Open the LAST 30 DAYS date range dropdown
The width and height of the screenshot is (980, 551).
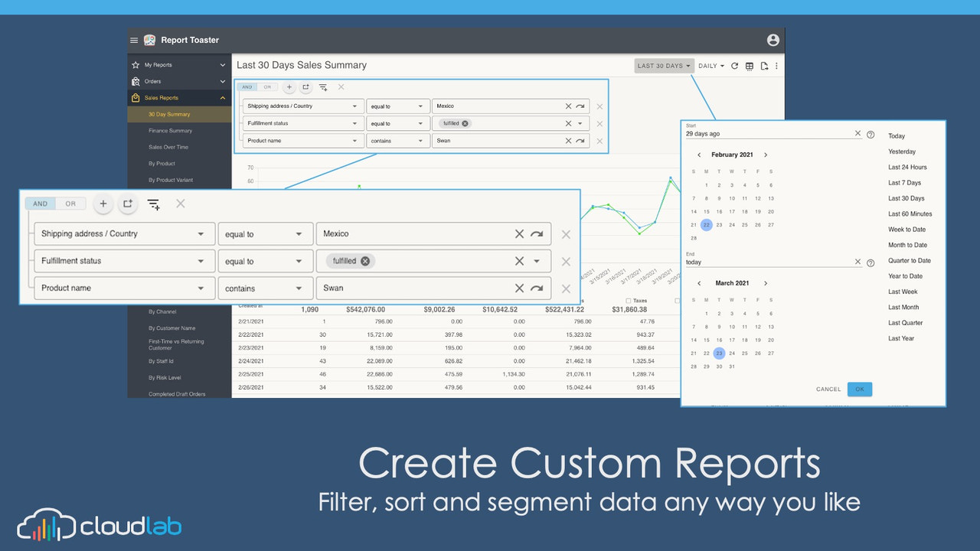pyautogui.click(x=663, y=66)
